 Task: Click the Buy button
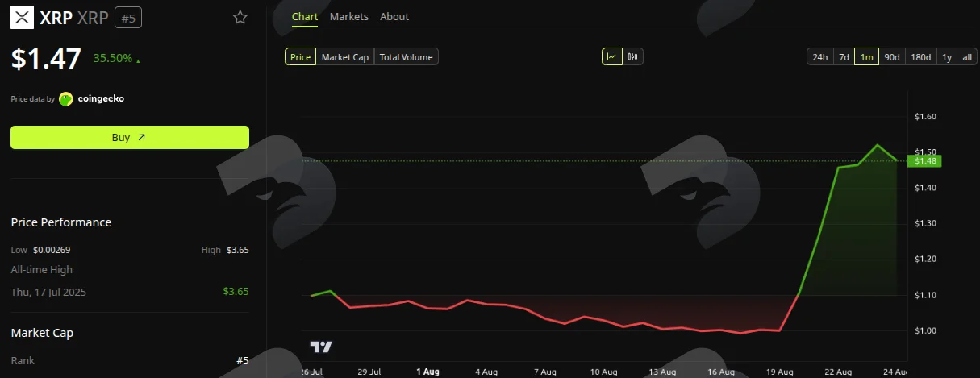pos(130,138)
